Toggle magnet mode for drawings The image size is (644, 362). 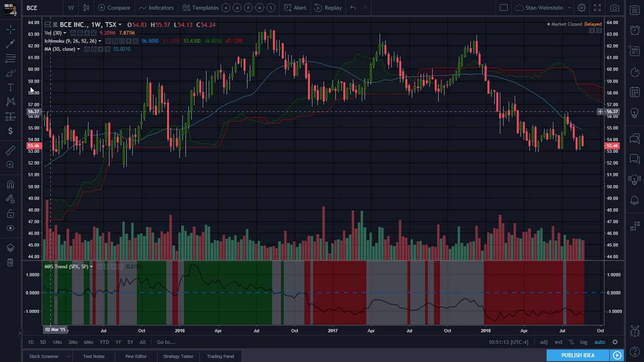(10, 185)
